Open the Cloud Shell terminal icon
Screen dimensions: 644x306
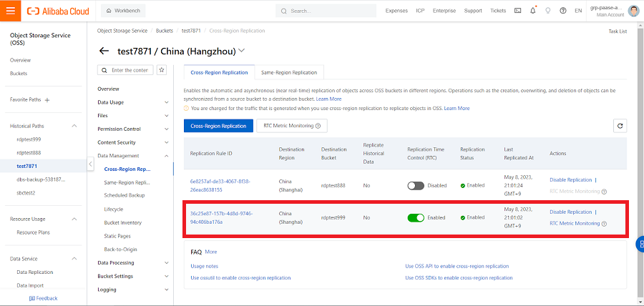pos(518,11)
